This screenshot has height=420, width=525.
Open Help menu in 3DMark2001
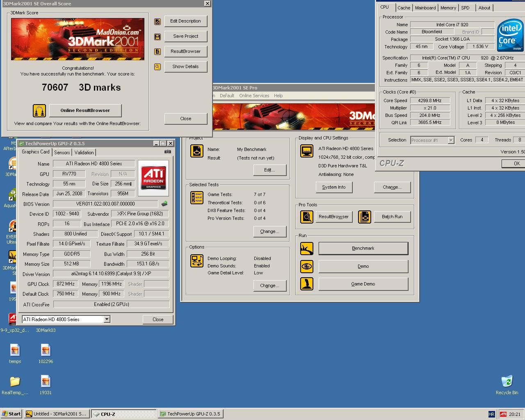coord(278,96)
